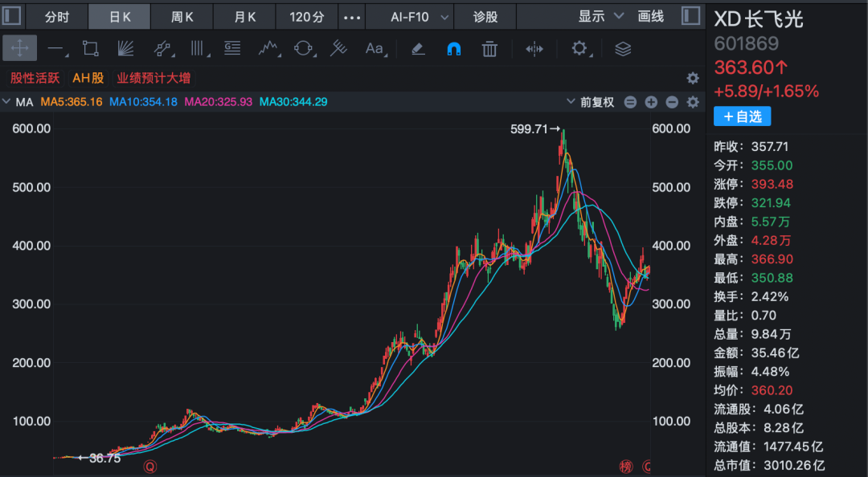Toggle the right sidebar panel icon
868x477 pixels.
point(690,15)
